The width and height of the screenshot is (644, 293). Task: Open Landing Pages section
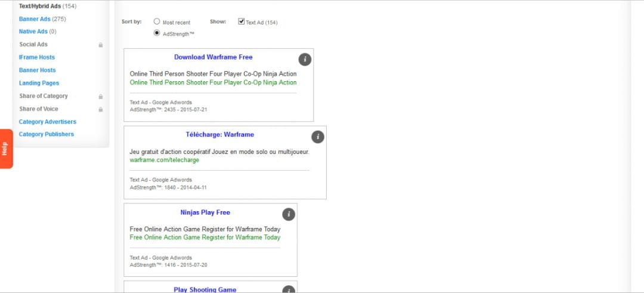(x=39, y=83)
